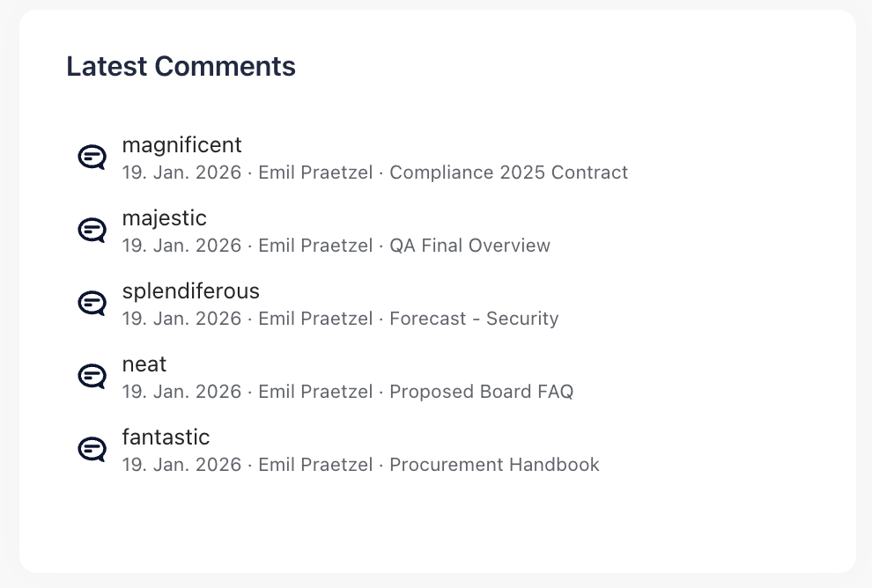This screenshot has height=588, width=872.
Task: Click Emil Praetzel on the "magnificent" comment
Action: [x=314, y=173]
